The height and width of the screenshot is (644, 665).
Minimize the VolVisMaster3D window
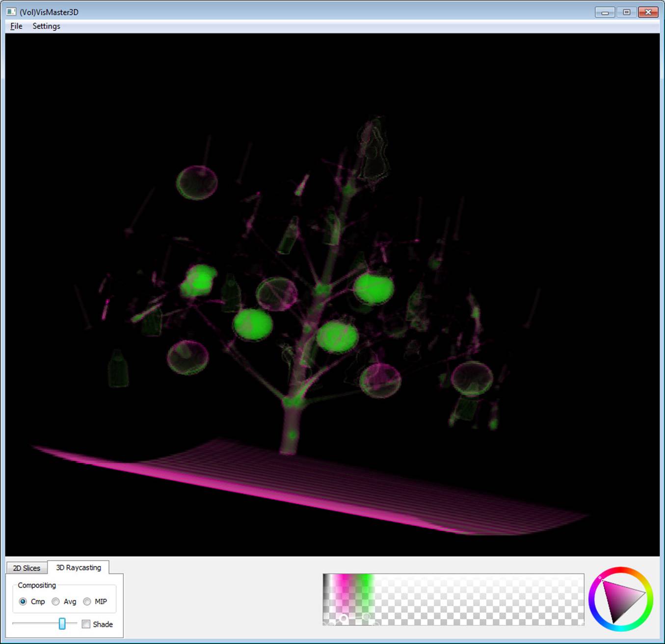[605, 12]
